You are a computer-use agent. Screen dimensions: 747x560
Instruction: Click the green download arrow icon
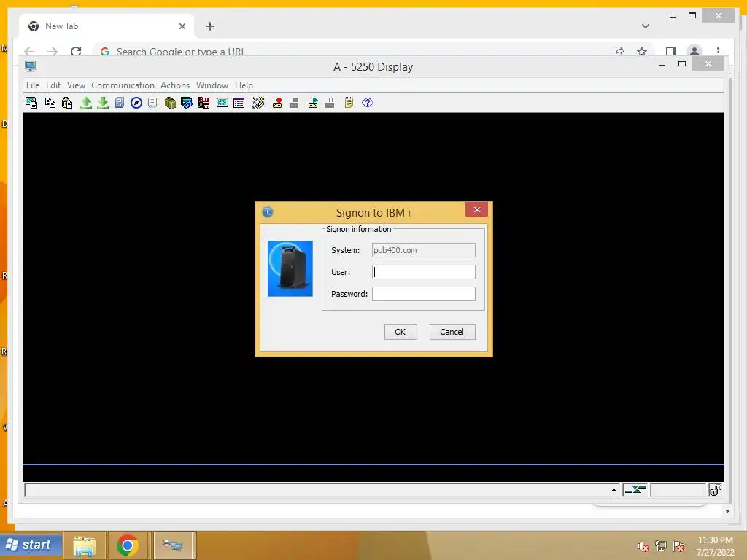tap(103, 103)
